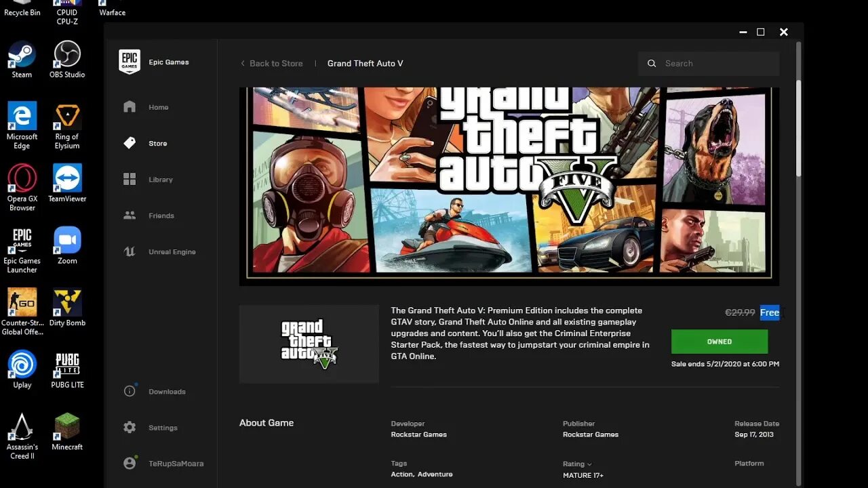
Task: Open the Unreal Engine logo icon
Action: (130, 251)
